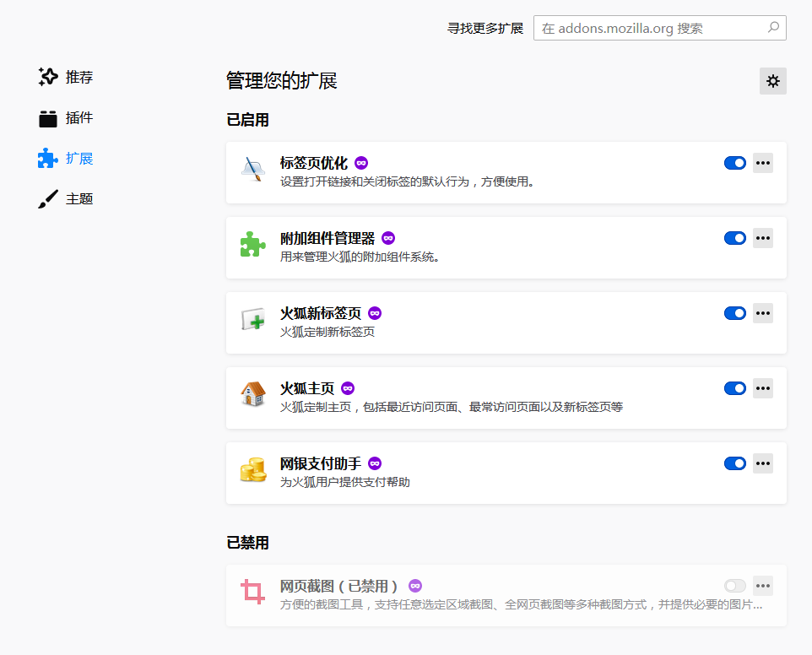
Task: Open the 主题 (Themes) paintbrush icon
Action: [x=46, y=198]
